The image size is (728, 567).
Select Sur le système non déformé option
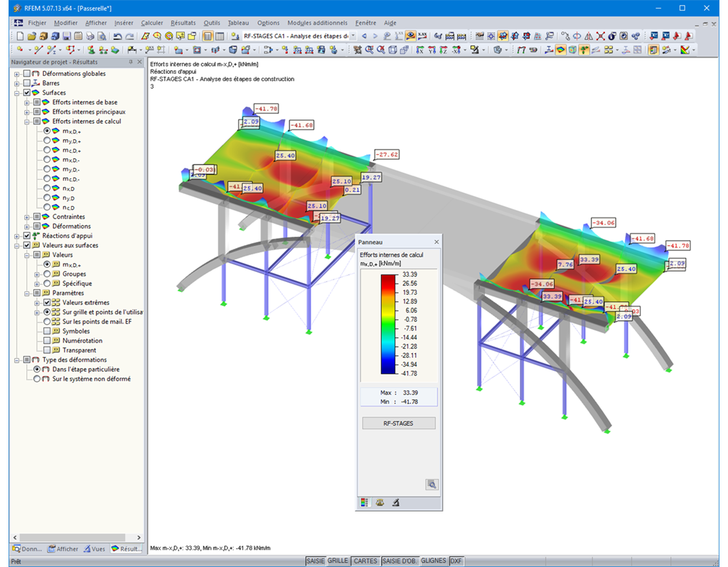click(x=37, y=379)
